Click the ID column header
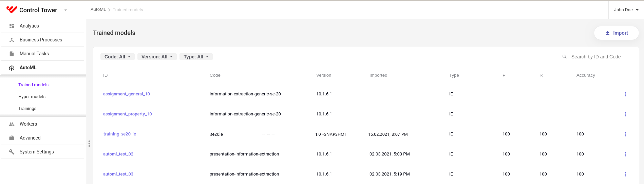 (106, 75)
